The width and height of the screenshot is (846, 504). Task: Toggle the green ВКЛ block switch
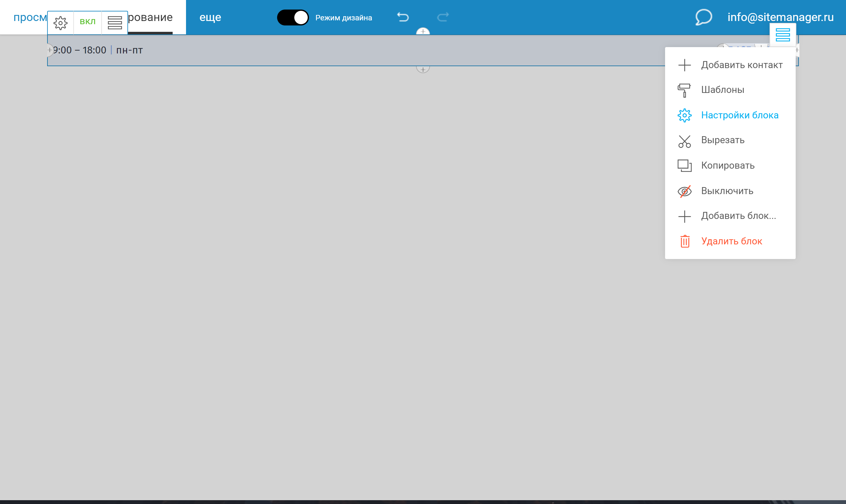[x=87, y=22]
